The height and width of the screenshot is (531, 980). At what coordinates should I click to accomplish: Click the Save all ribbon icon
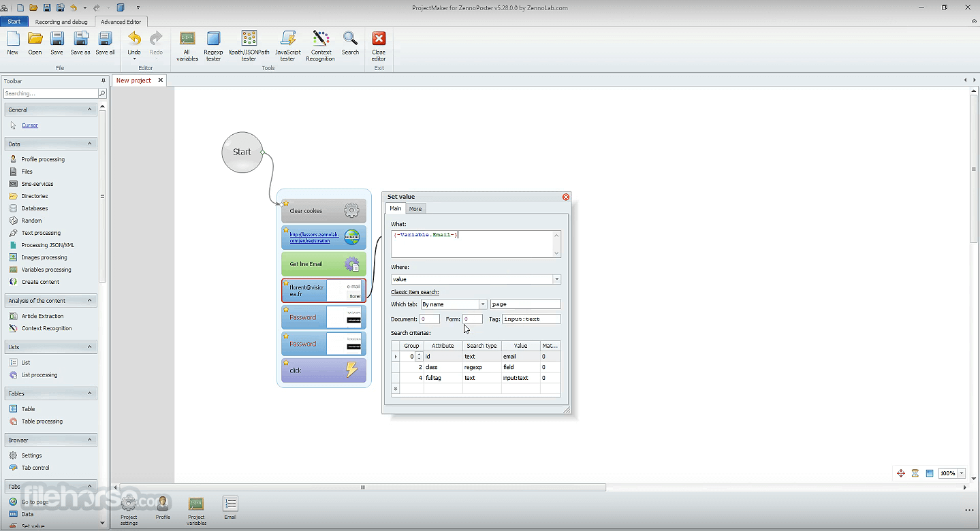coord(105,43)
